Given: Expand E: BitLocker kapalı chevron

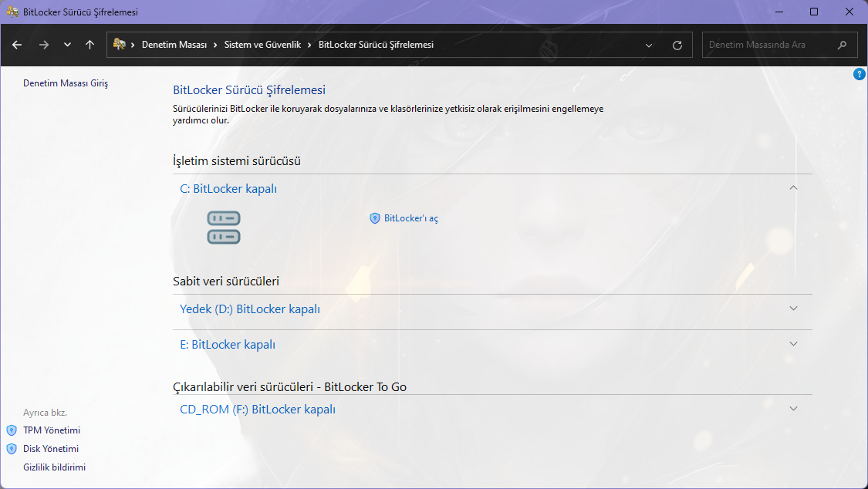Looking at the screenshot, I should tap(793, 344).
